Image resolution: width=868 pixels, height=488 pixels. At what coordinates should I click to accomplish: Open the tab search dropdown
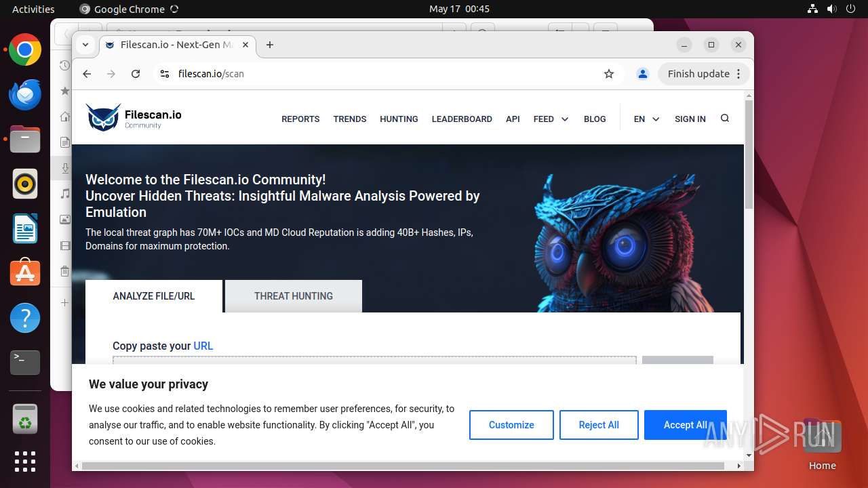pos(85,45)
